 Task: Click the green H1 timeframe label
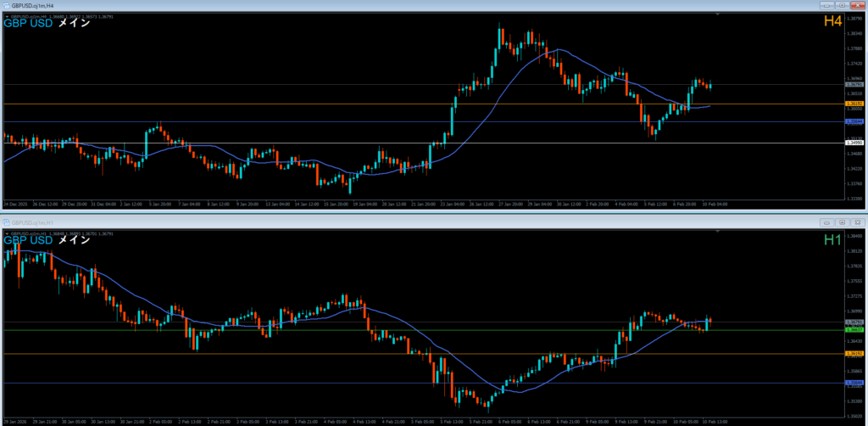pos(832,240)
